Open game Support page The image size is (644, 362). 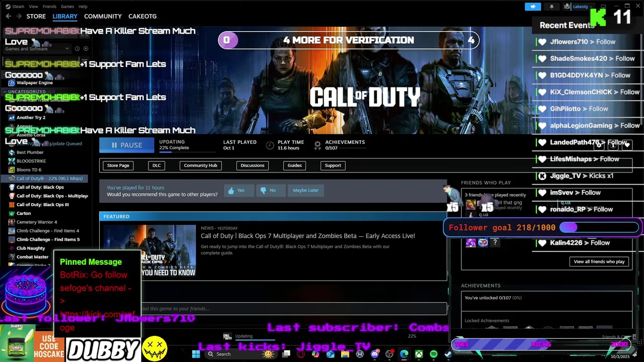(x=333, y=165)
